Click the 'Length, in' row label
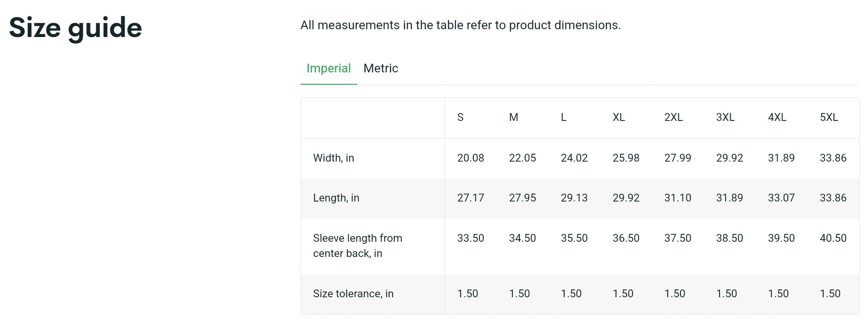Image resolution: width=868 pixels, height=331 pixels. click(x=336, y=198)
